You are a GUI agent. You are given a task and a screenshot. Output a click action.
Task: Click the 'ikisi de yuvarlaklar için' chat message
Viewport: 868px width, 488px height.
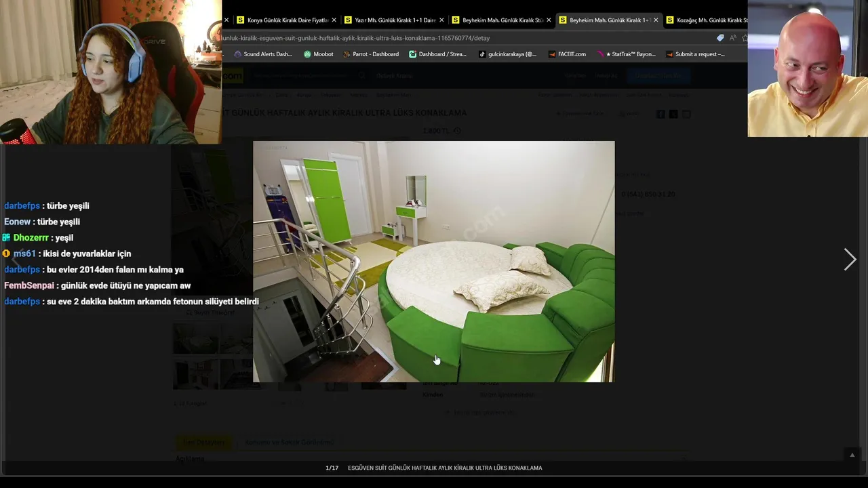87,253
